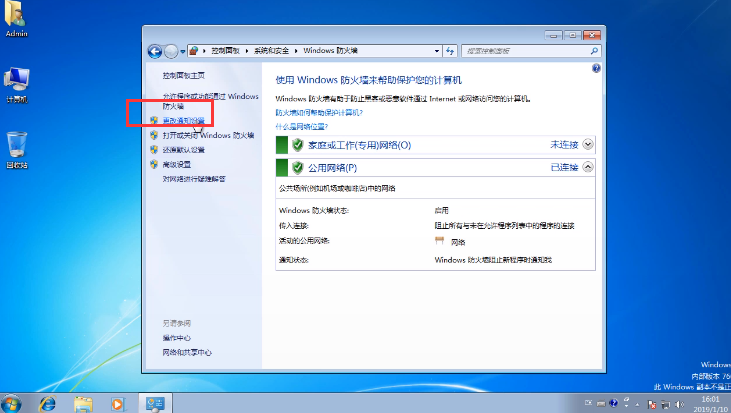
Task: Click the Control Panel icon in address bar
Action: (x=194, y=50)
